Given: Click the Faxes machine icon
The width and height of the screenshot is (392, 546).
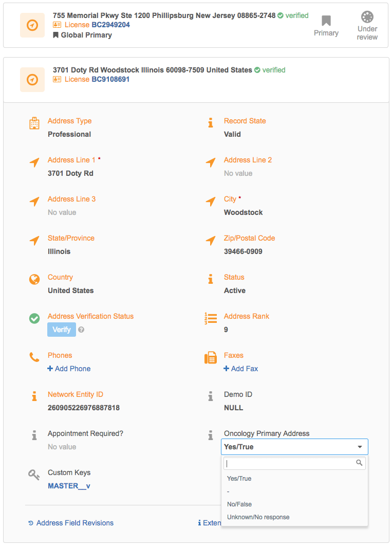Looking at the screenshot, I should click(x=211, y=358).
